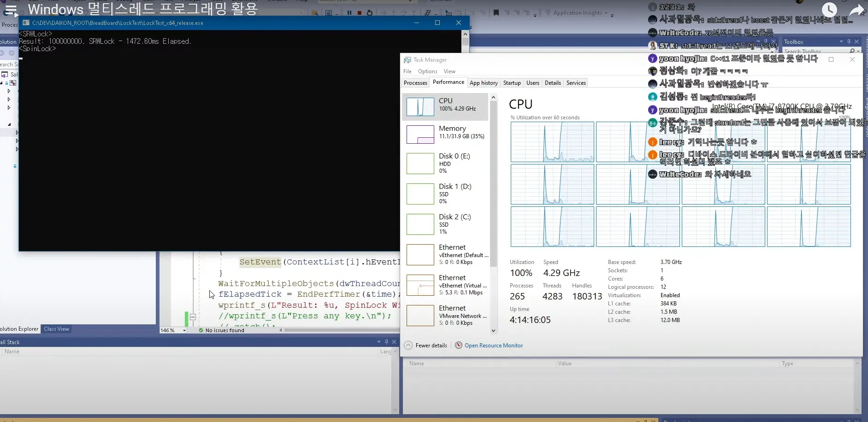Viewport: 868px width, 422px height.
Task: Select Memory in the Task Manager sidebar
Action: pos(445,134)
